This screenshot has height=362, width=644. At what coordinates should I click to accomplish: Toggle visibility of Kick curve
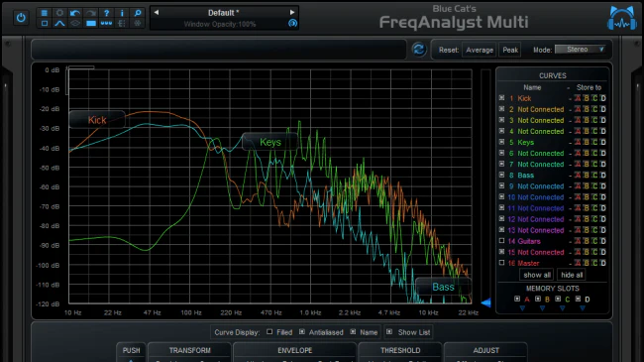click(x=501, y=98)
